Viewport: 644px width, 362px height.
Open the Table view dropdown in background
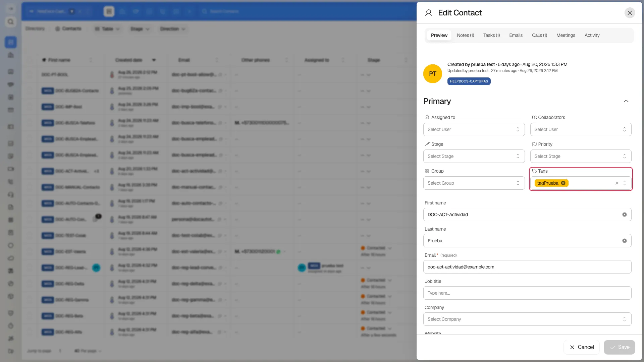107,29
